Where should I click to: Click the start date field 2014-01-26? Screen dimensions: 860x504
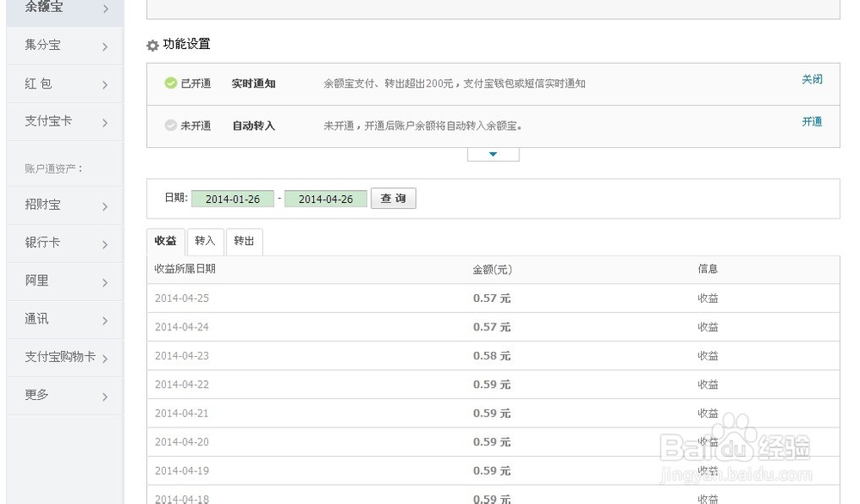pyautogui.click(x=233, y=199)
